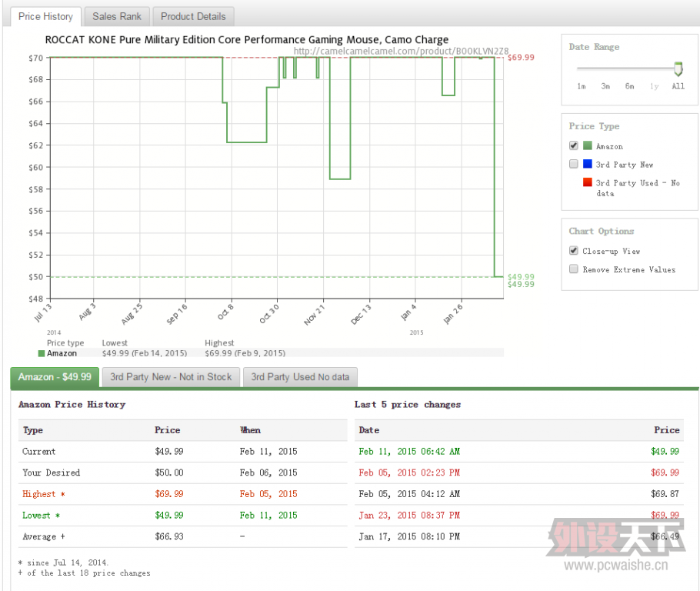Image resolution: width=700 pixels, height=591 pixels.
Task: Click the camelcamelcamel.com product URL on the chart
Action: [x=401, y=51]
